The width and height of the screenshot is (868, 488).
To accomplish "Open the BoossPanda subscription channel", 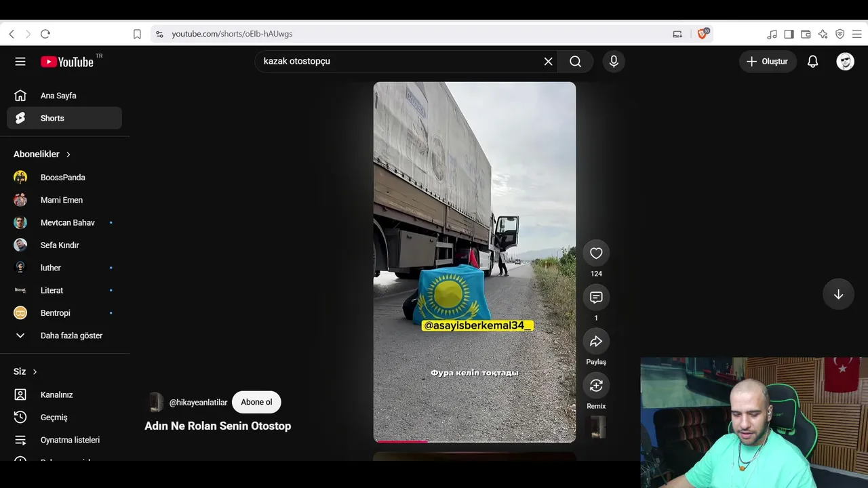I will pyautogui.click(x=64, y=178).
